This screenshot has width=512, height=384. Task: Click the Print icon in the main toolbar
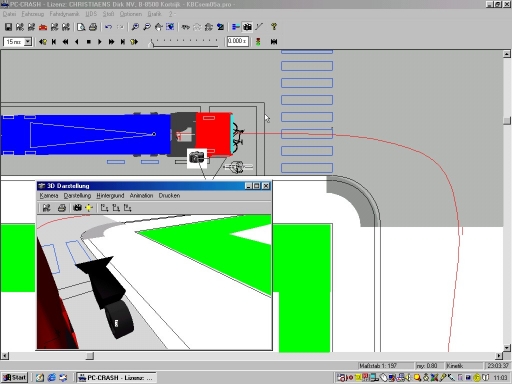pos(93,27)
